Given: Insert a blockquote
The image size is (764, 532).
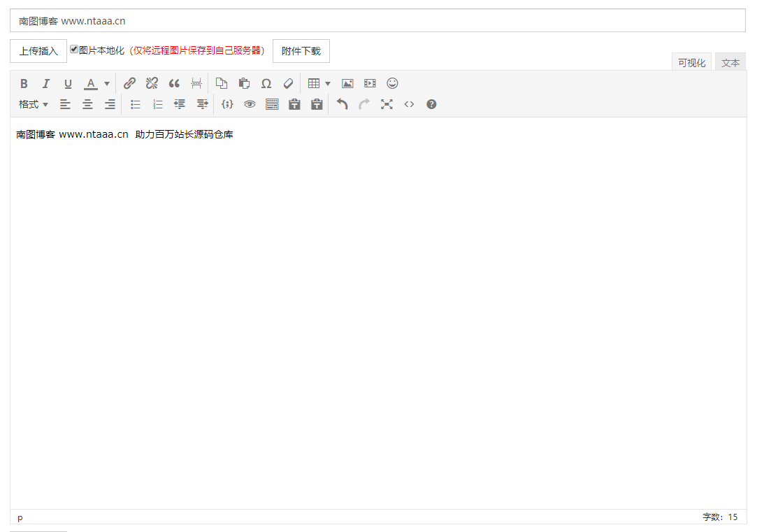Looking at the screenshot, I should 174,83.
